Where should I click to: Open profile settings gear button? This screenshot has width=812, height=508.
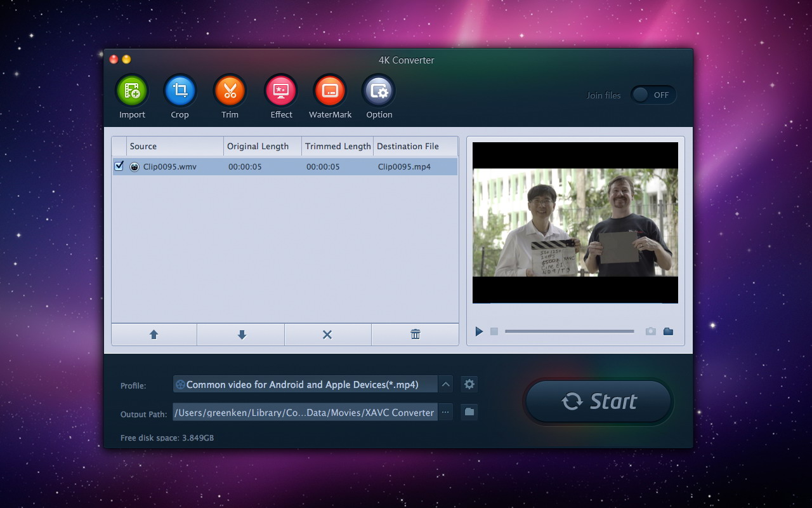click(469, 384)
